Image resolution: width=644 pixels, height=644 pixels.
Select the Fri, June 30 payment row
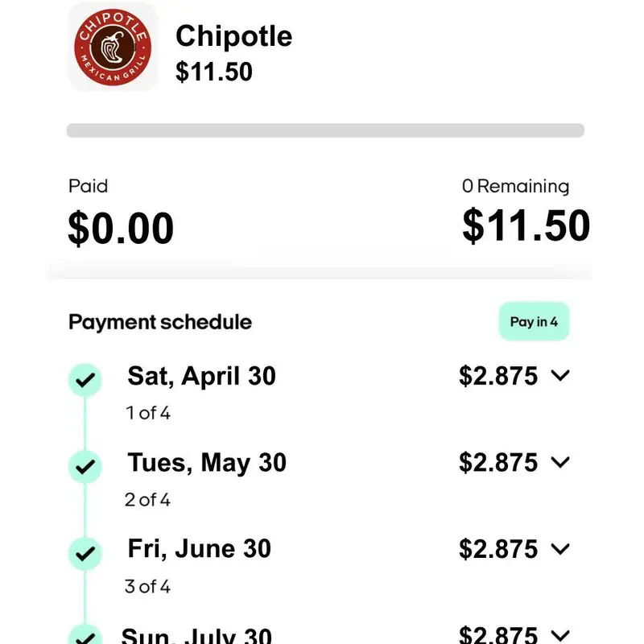199,550
